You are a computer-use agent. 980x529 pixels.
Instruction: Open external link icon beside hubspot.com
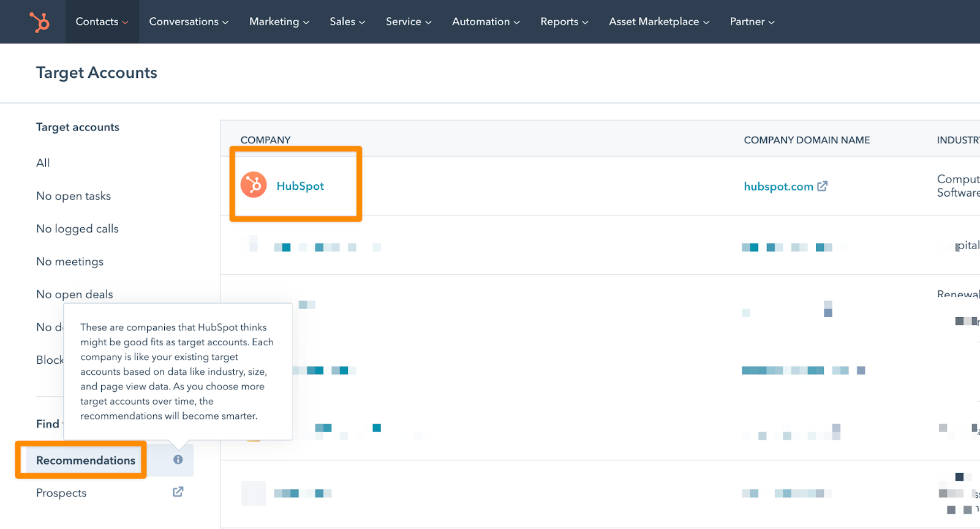(x=822, y=186)
